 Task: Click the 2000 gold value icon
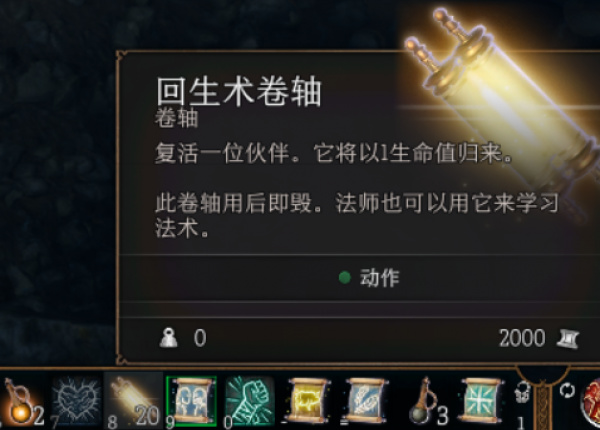pyautogui.click(x=568, y=339)
